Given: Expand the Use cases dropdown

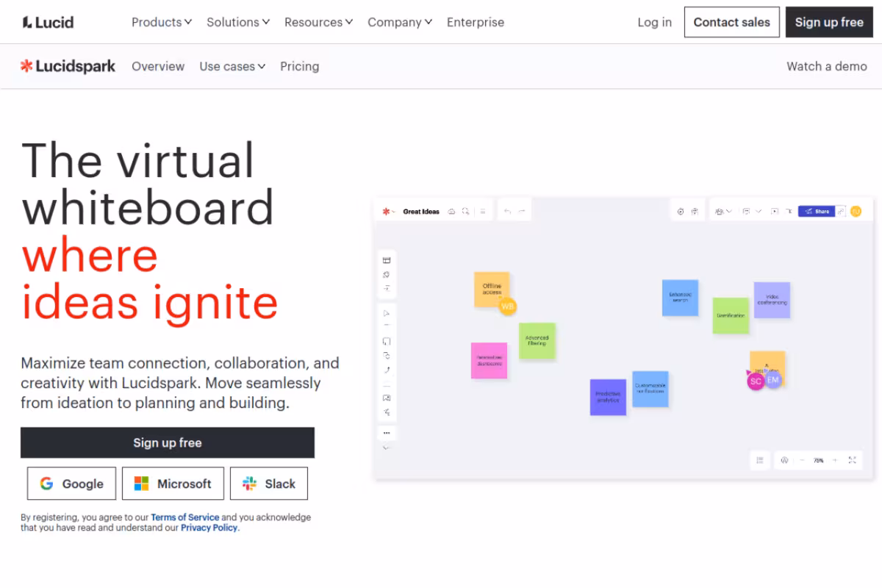Looking at the screenshot, I should point(232,66).
